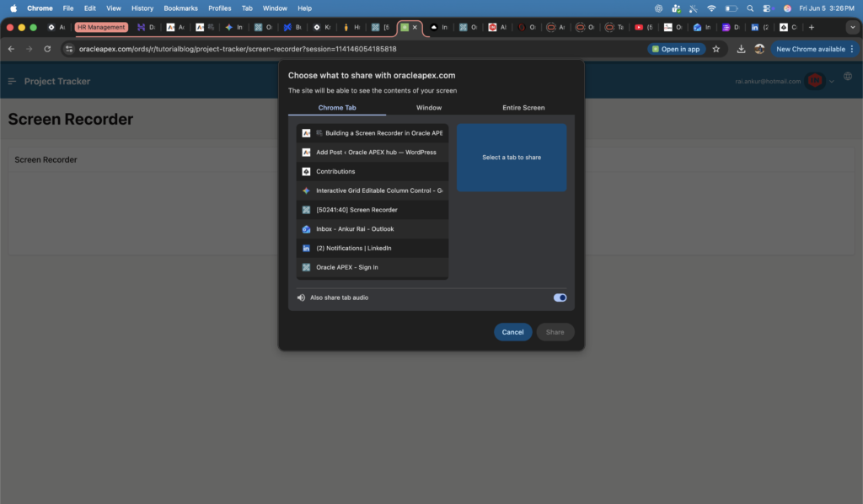Open the tab search dropdown arrow
The height and width of the screenshot is (504, 863).
tap(853, 27)
